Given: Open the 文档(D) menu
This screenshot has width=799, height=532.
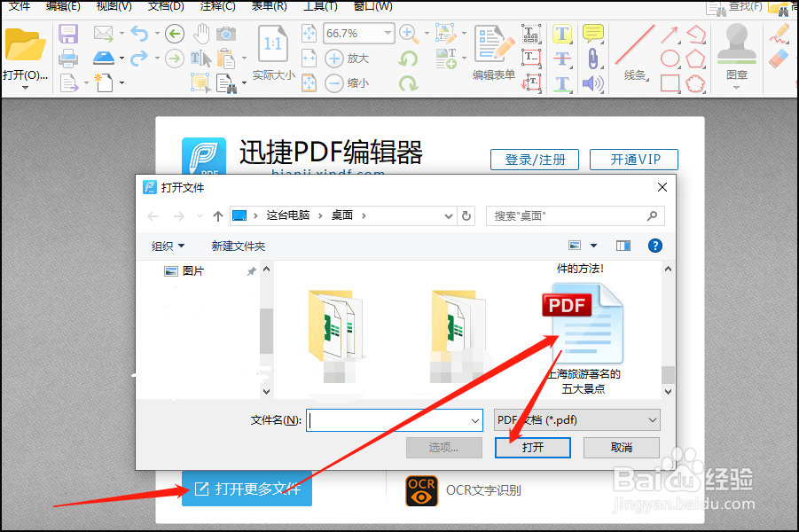Looking at the screenshot, I should 166,6.
